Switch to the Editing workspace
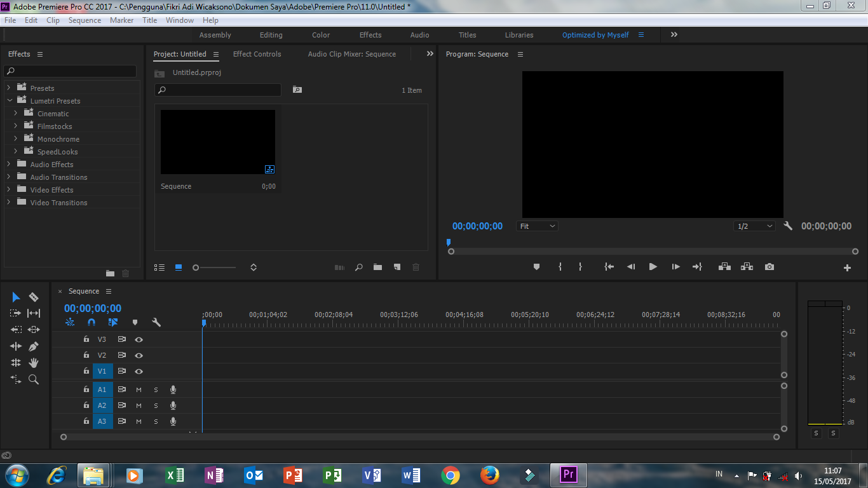The image size is (868, 488). tap(271, 35)
